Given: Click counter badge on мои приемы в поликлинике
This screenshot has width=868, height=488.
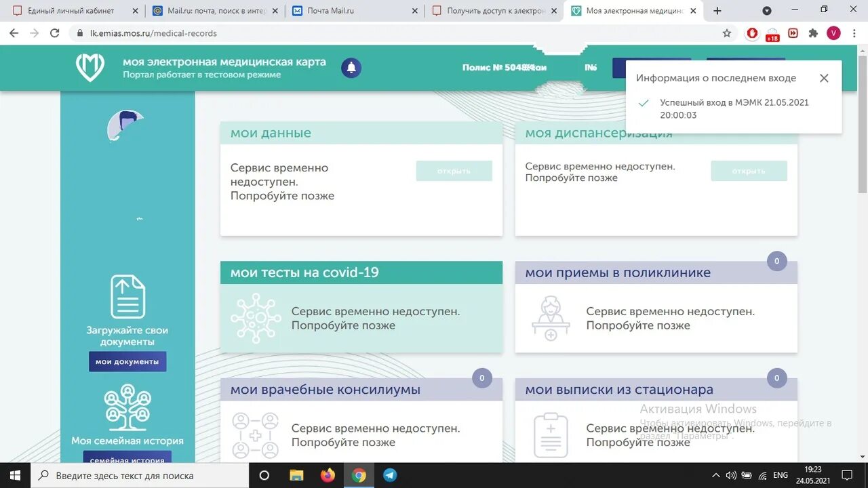Looking at the screenshot, I should [776, 261].
